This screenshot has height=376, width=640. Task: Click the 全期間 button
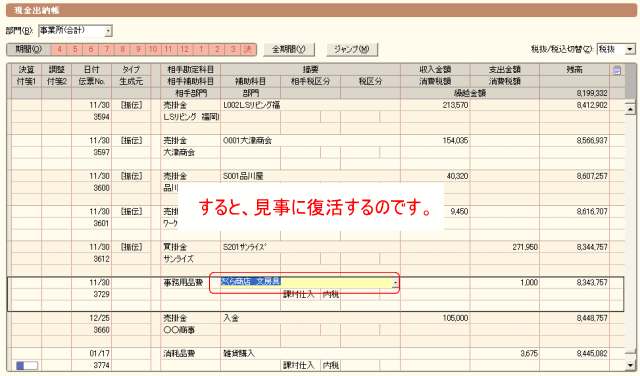tap(289, 49)
